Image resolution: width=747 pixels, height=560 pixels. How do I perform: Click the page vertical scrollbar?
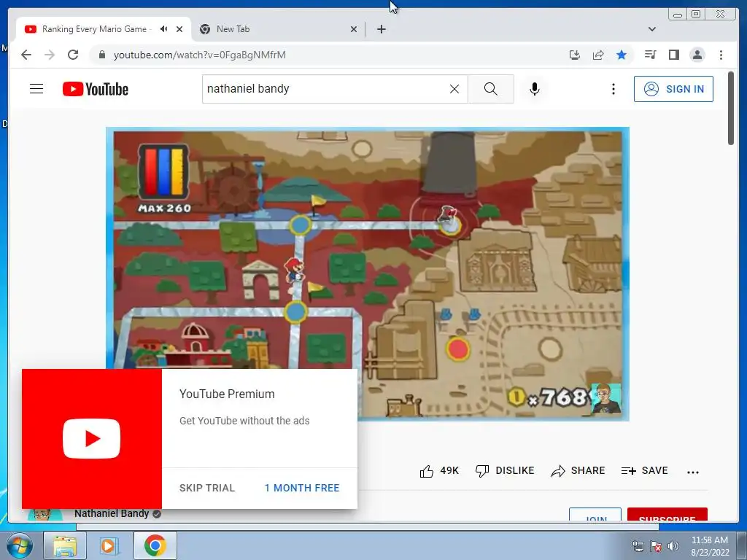coord(731,109)
